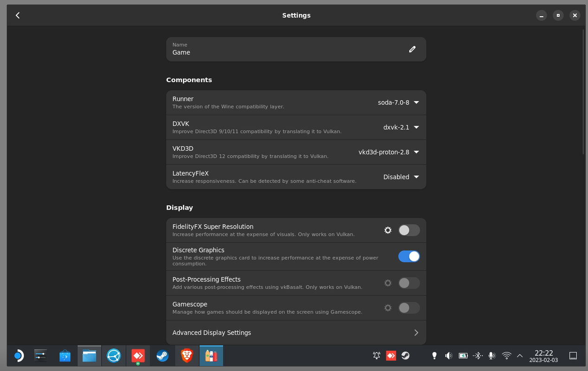Open audio volume tray icon

tap(448, 356)
